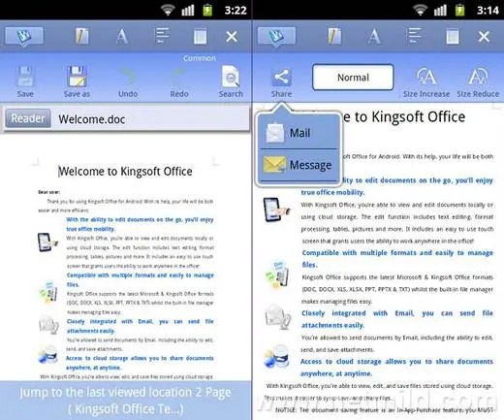Image resolution: width=504 pixels, height=420 pixels.
Task: Open the page layout tab in left panel
Action: (x=200, y=36)
